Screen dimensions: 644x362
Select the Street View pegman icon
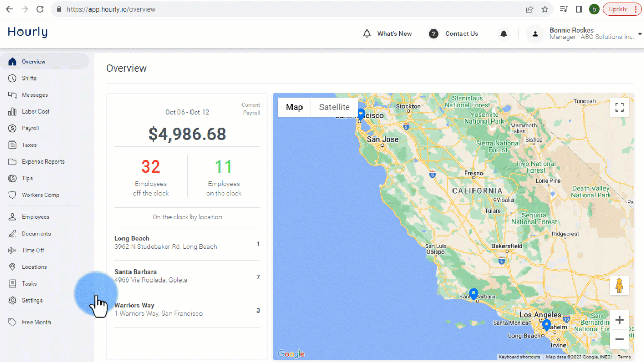coord(619,285)
